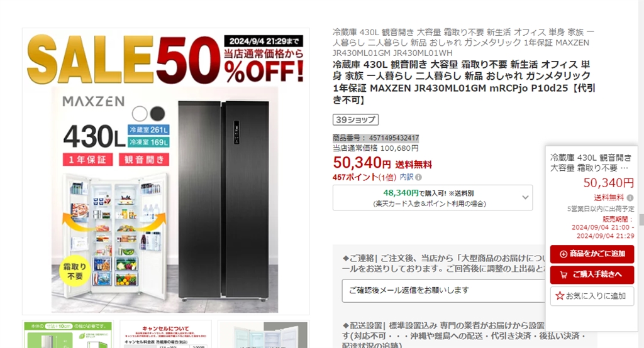The height and width of the screenshot is (348, 644).
Task: View the キャンセルについて thumbnail
Action: [x=165, y=334]
